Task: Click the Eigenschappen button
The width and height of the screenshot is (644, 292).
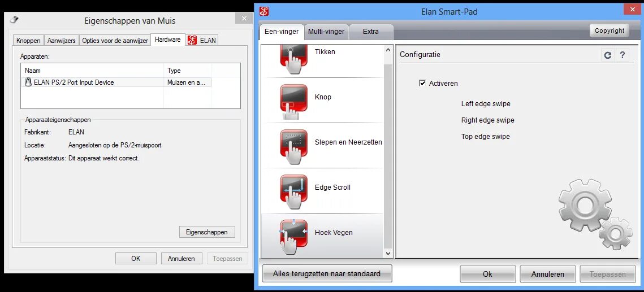Action: point(207,232)
